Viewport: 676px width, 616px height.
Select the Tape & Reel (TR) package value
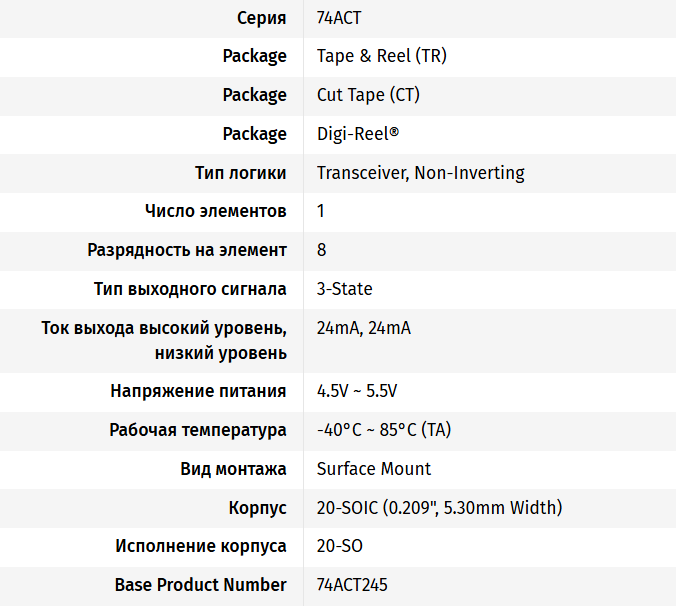tap(381, 56)
